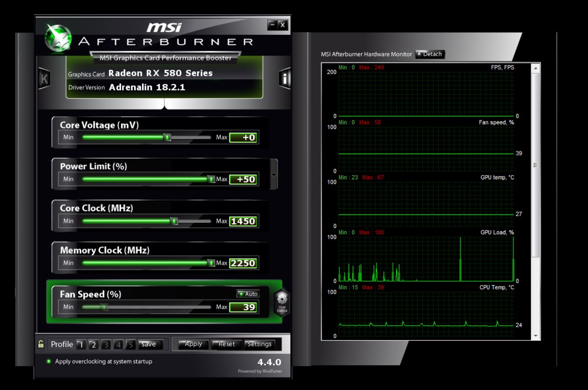Viewport: 588px width, 390px height.
Task: Reset settings to default
Action: [226, 344]
